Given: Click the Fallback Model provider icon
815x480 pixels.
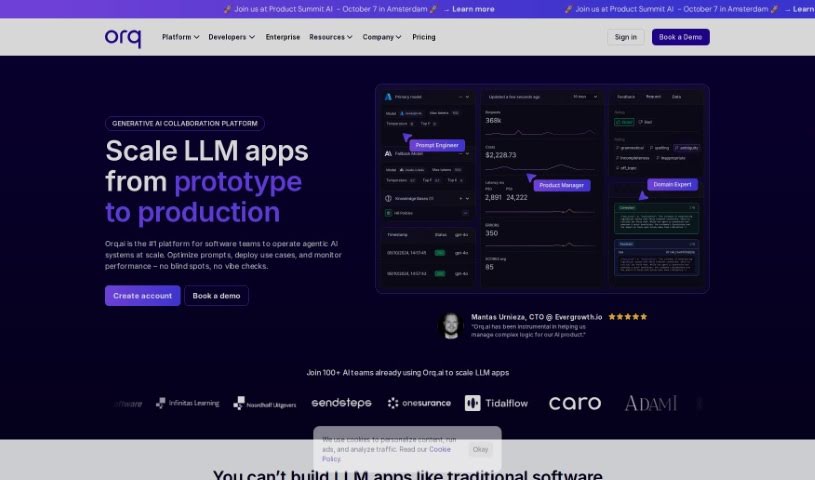Looking at the screenshot, I should pos(388,153).
